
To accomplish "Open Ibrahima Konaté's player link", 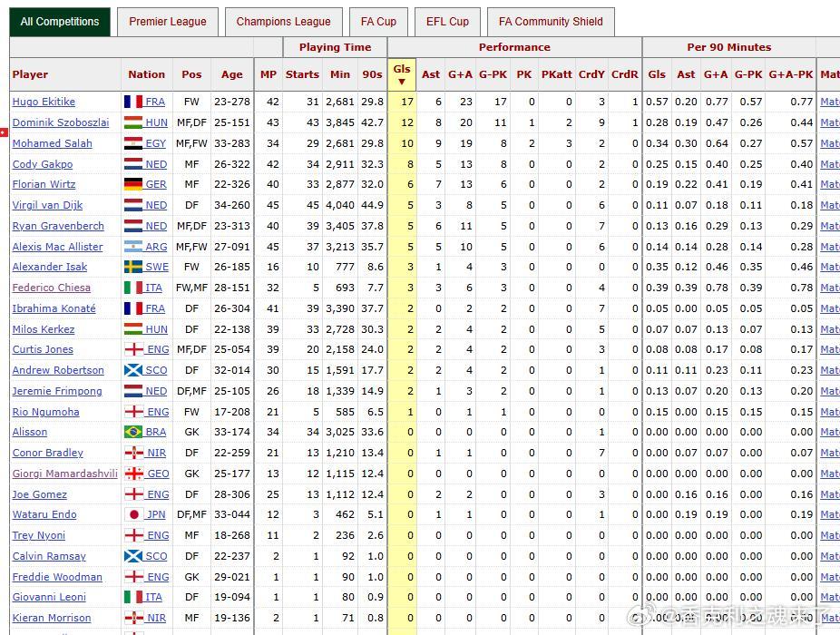I will tap(54, 308).
